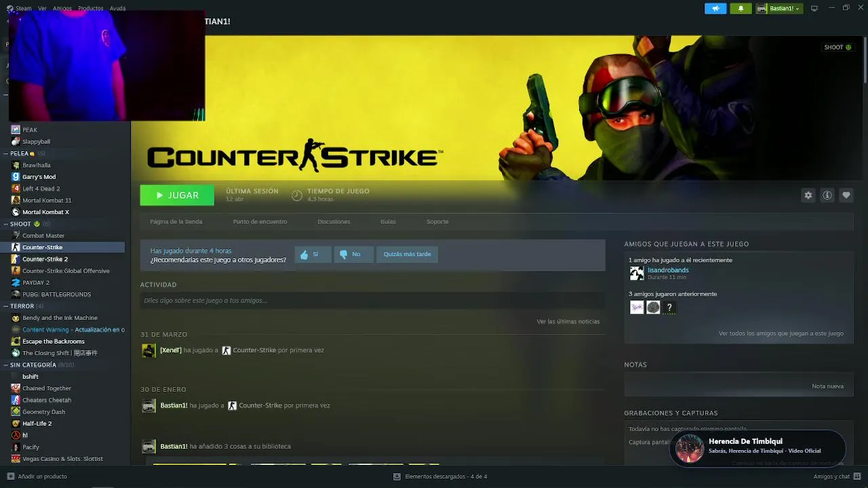Add Counter-Strike to favorites heart icon
Image resolution: width=868 pixels, height=488 pixels.
point(846,195)
